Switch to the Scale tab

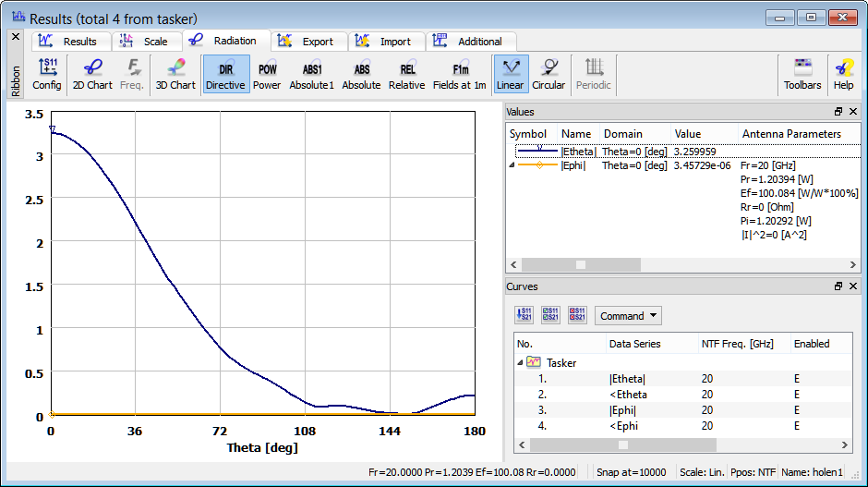[147, 42]
